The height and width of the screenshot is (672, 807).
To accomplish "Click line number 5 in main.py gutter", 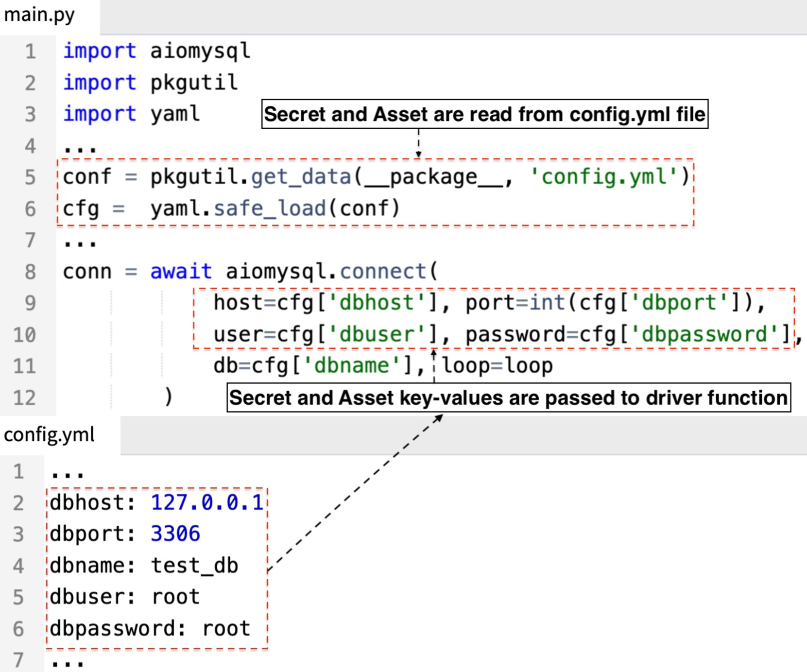I will 30,177.
